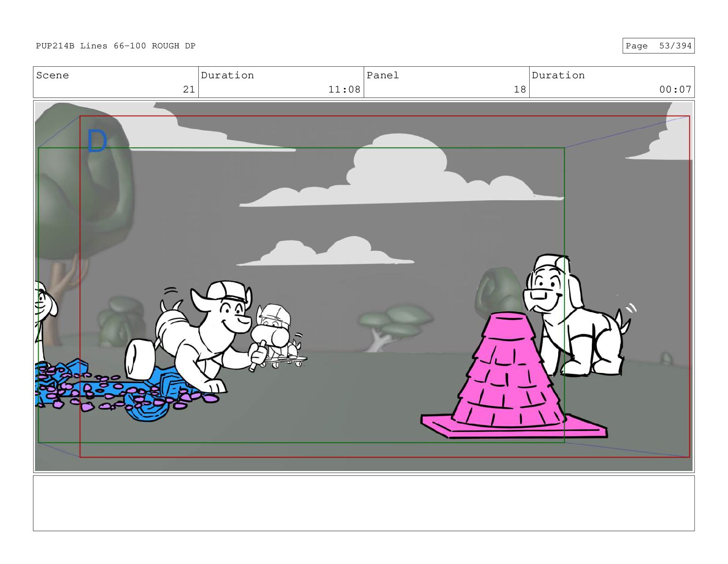Click the pink traffic cone drawing

click(513, 376)
